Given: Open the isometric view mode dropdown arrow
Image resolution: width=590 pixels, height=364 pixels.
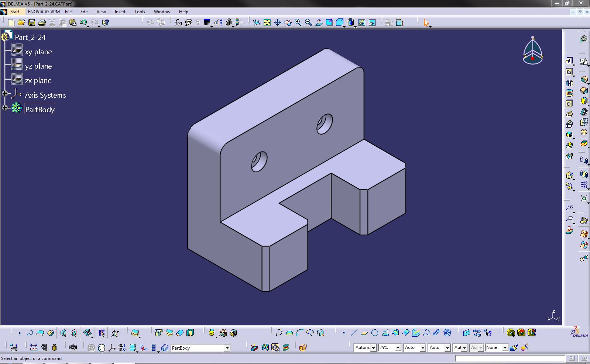Looking at the screenshot, I should coord(344,26).
